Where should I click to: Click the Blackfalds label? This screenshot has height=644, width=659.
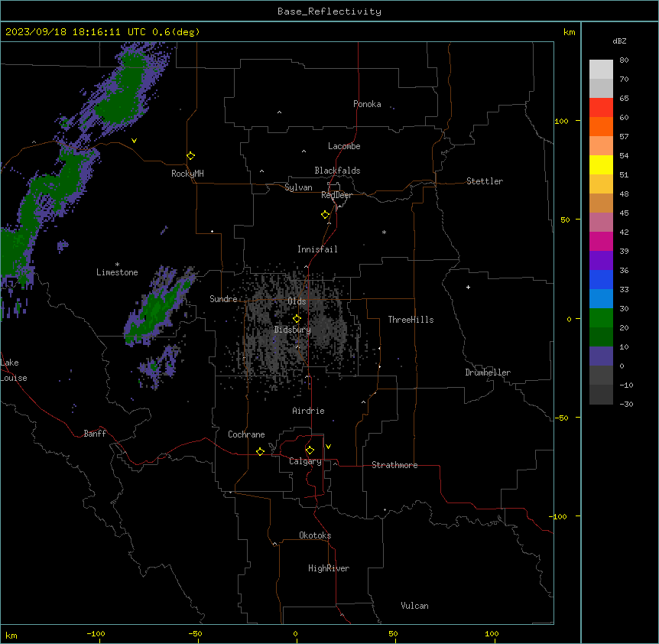[337, 171]
